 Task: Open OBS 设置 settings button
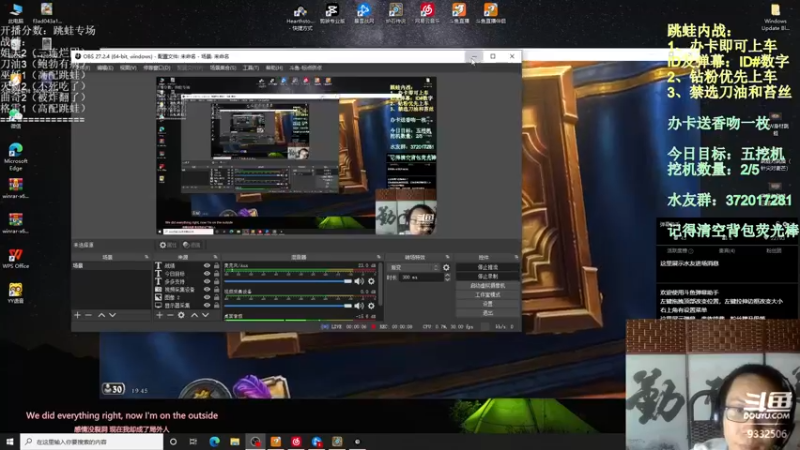[x=487, y=304]
